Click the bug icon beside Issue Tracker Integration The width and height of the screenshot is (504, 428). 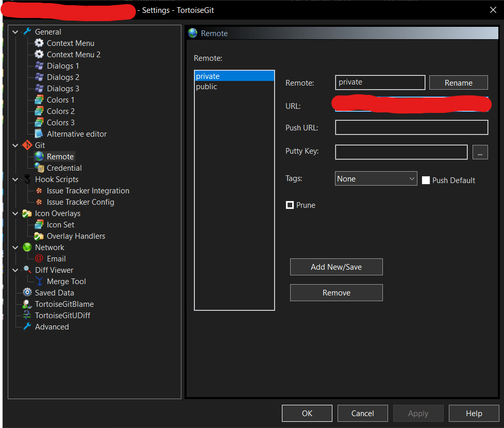pos(39,191)
